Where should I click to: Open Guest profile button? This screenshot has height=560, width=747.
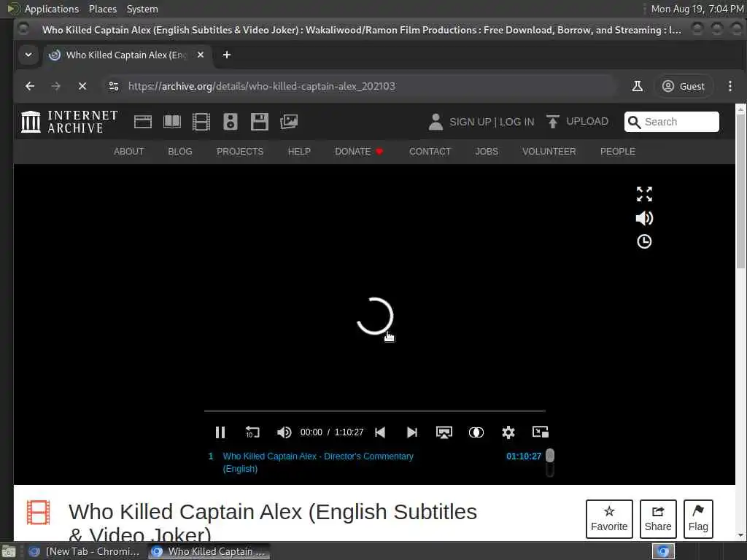pyautogui.click(x=683, y=86)
